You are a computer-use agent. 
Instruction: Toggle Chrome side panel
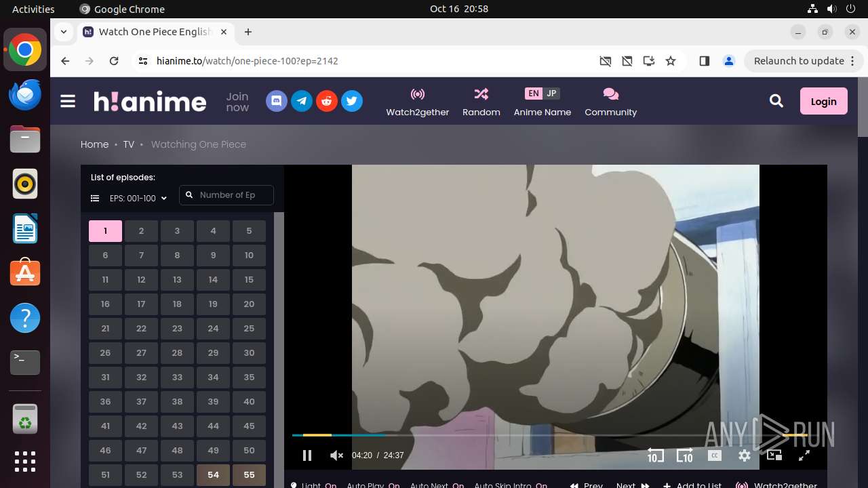pyautogui.click(x=704, y=61)
